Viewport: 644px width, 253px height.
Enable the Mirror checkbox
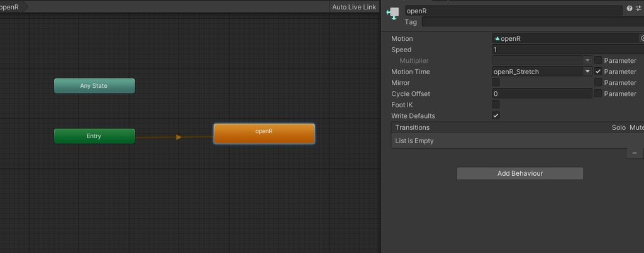point(496,82)
